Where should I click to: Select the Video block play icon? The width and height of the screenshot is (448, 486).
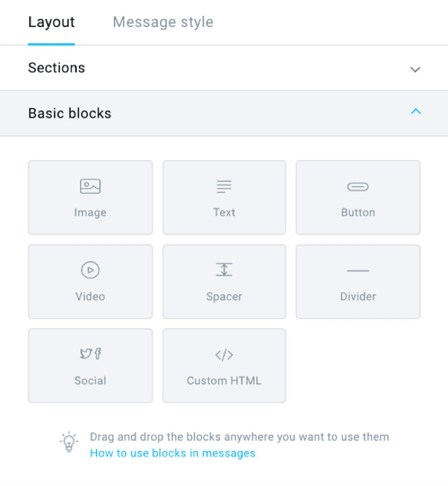(90, 270)
